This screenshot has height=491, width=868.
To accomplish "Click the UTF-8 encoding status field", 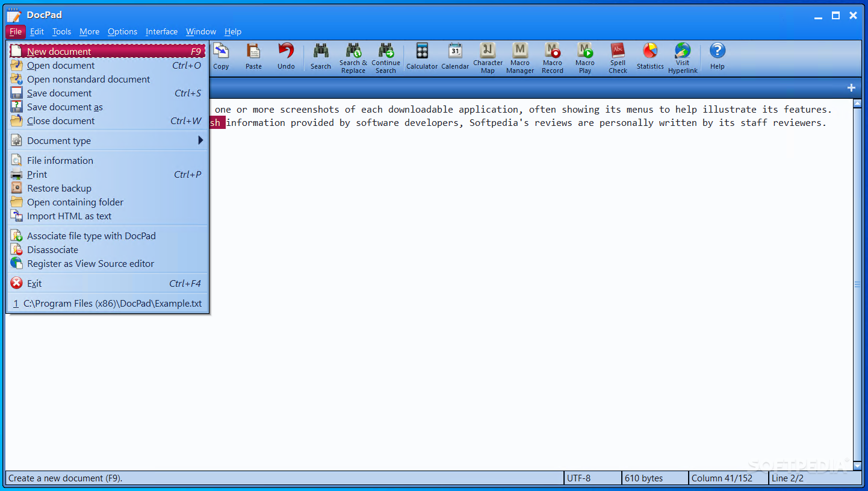I will click(x=593, y=478).
